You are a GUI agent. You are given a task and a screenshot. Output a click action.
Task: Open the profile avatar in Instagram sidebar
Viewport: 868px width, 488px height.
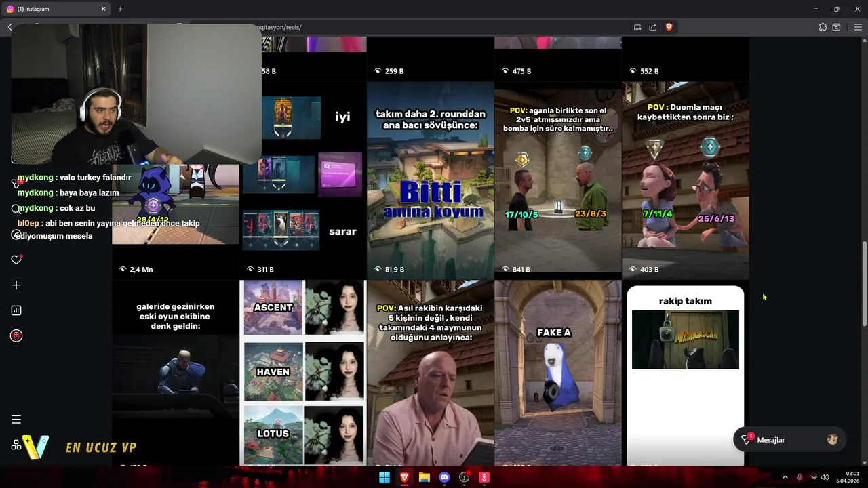pyautogui.click(x=16, y=335)
